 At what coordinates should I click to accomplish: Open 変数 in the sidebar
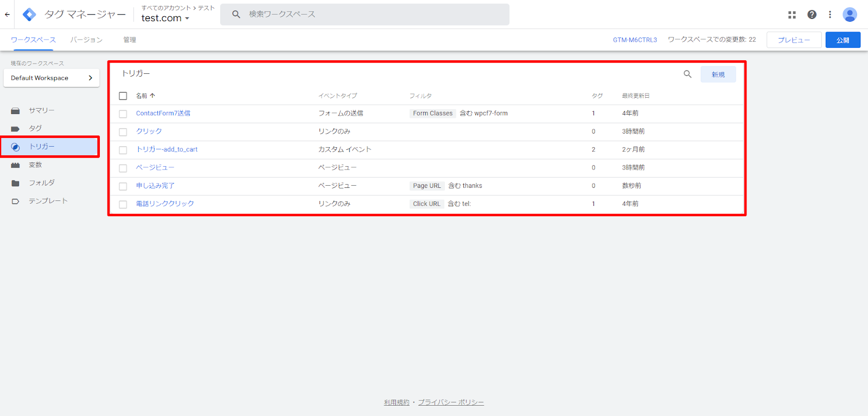point(35,165)
